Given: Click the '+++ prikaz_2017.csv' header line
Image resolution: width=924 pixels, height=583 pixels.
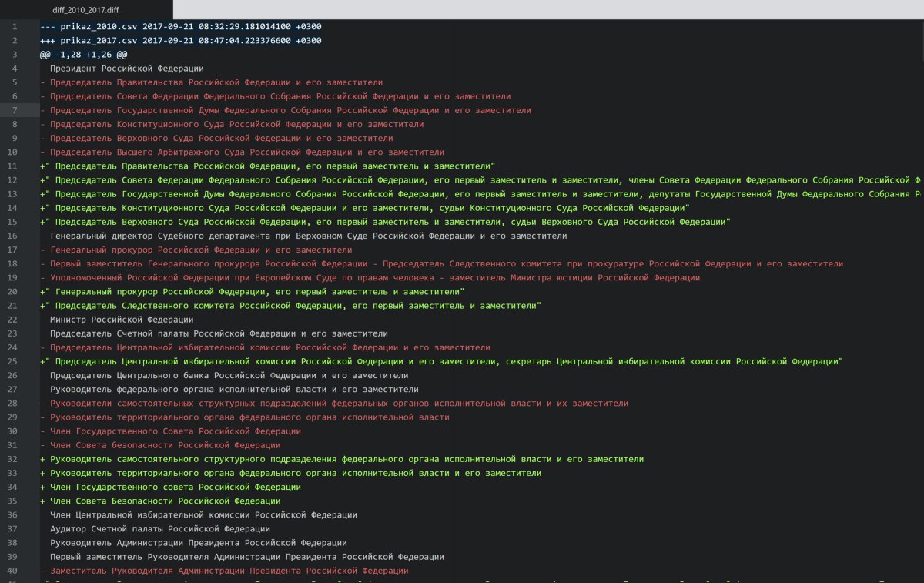Looking at the screenshot, I should (181, 40).
